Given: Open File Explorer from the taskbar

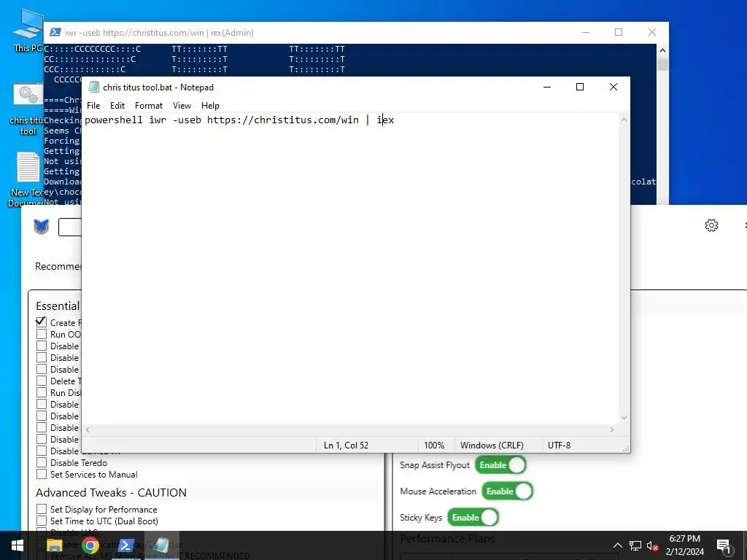Looking at the screenshot, I should click(54, 545).
